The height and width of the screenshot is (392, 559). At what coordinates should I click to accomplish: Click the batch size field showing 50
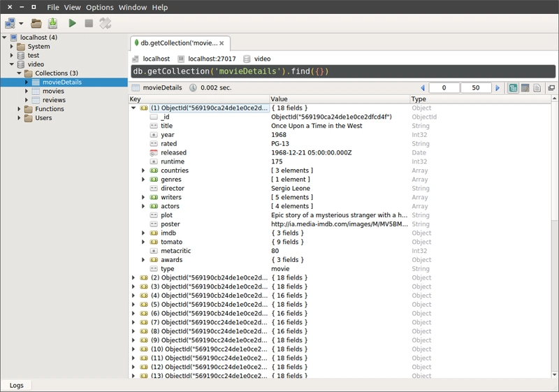[x=476, y=87]
